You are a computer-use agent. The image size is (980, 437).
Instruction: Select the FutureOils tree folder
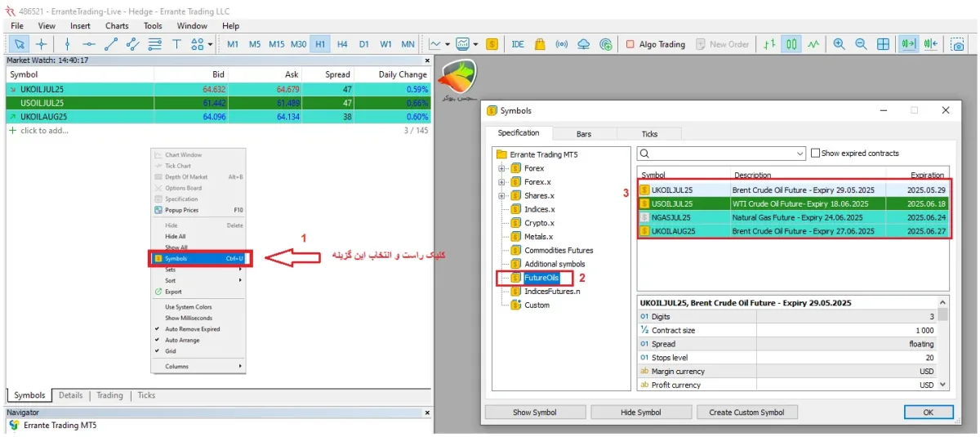coord(541,278)
